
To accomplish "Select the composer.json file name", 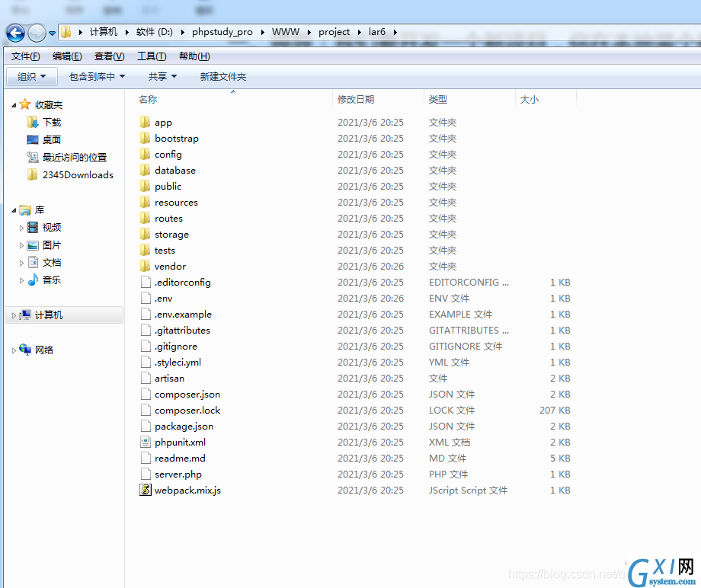I will (187, 394).
